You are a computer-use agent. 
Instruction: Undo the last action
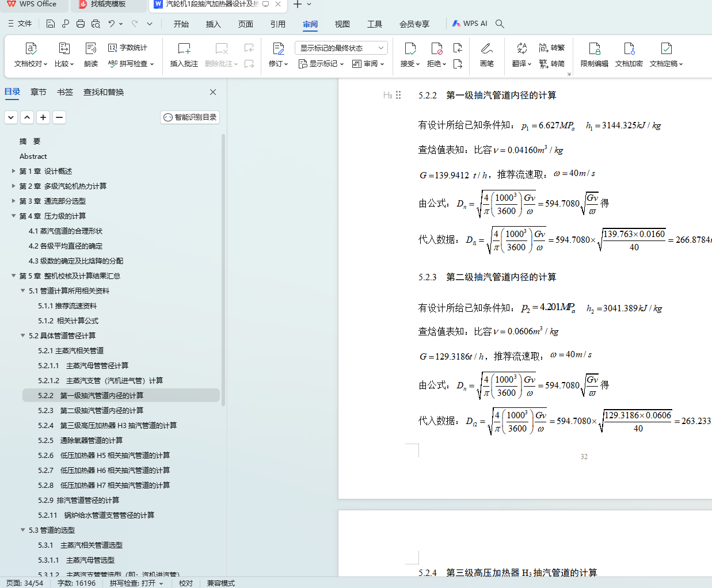112,24
